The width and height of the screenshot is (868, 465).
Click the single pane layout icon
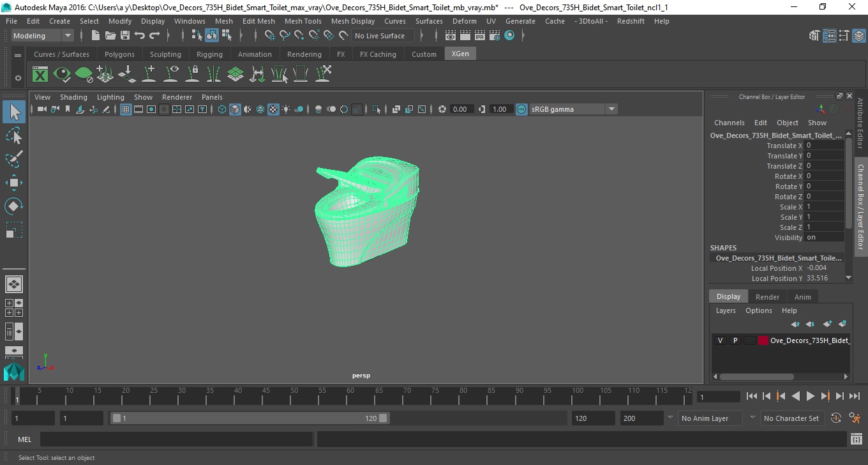click(x=14, y=284)
